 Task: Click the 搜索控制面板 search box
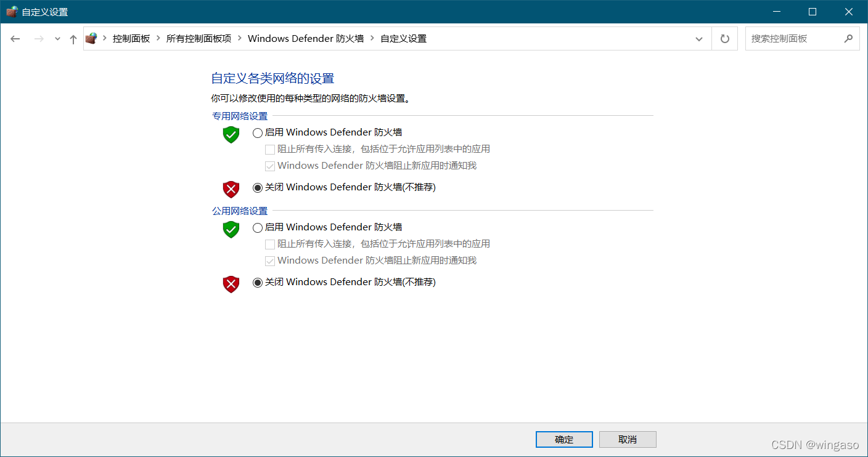coord(802,38)
